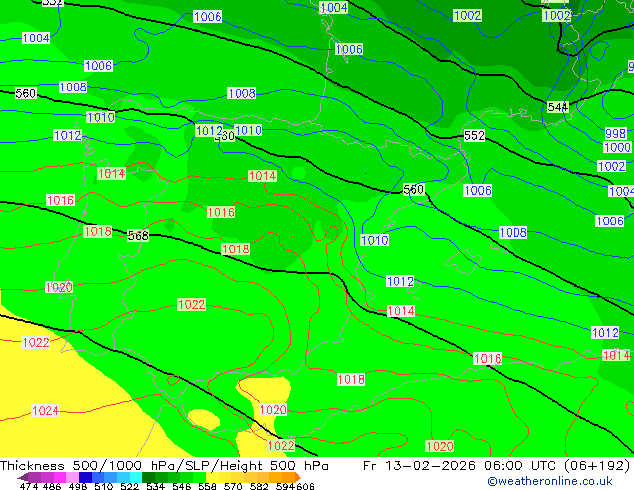
Task: Click the red 1024 isobar label
Action: [46, 411]
